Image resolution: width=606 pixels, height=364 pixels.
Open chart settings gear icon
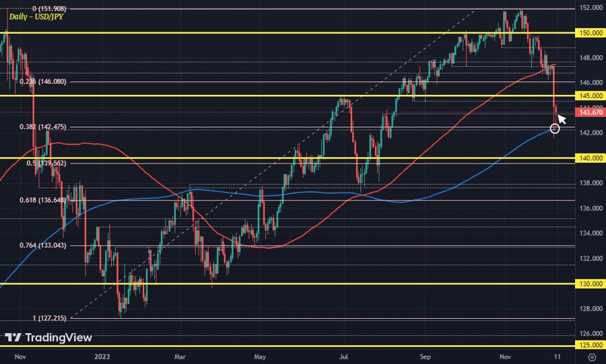592,357
